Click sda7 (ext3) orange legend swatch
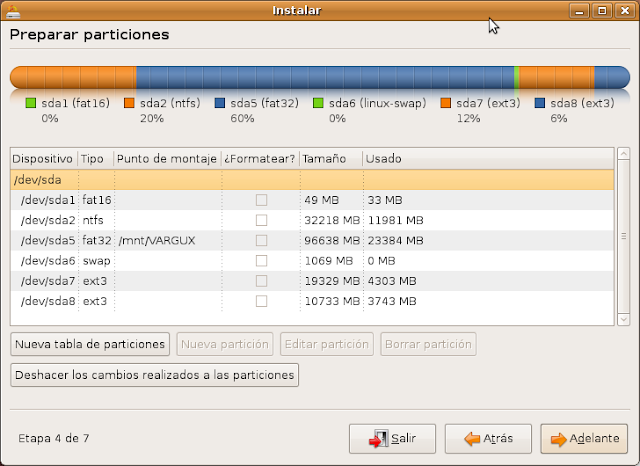Viewport: 640px width, 466px height. tap(445, 103)
